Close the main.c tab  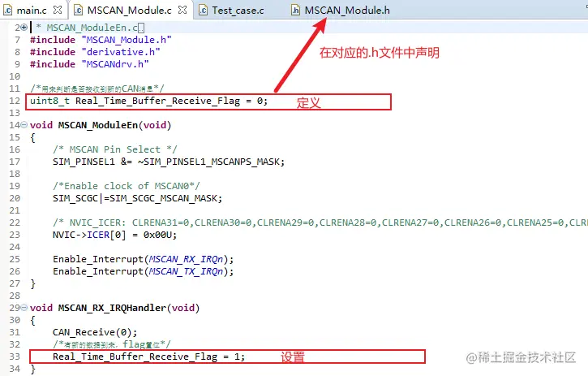[58, 10]
